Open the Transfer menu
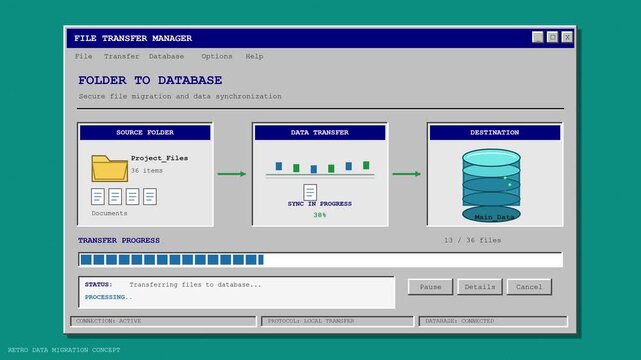The width and height of the screenshot is (641, 360). coord(121,56)
